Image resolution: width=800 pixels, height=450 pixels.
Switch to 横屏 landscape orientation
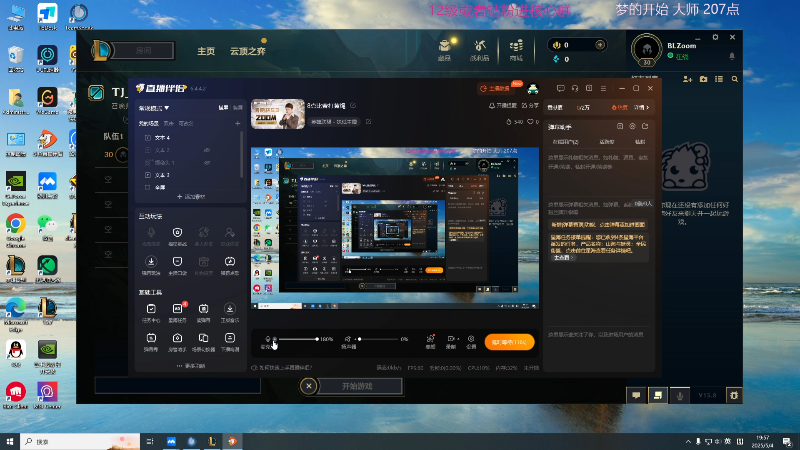(223, 108)
